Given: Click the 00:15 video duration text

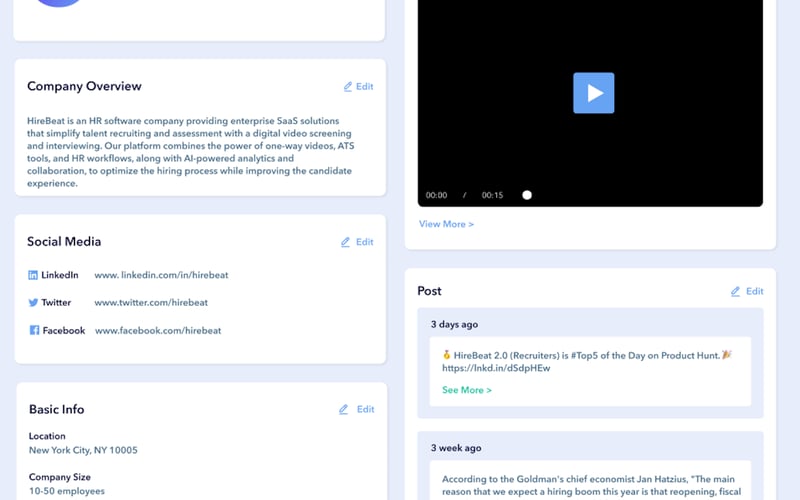Looking at the screenshot, I should click(x=492, y=195).
